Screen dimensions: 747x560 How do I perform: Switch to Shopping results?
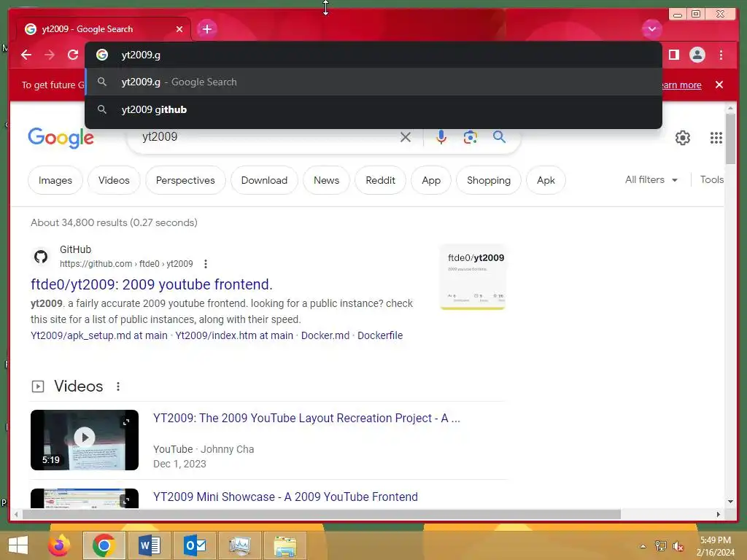[x=489, y=181]
